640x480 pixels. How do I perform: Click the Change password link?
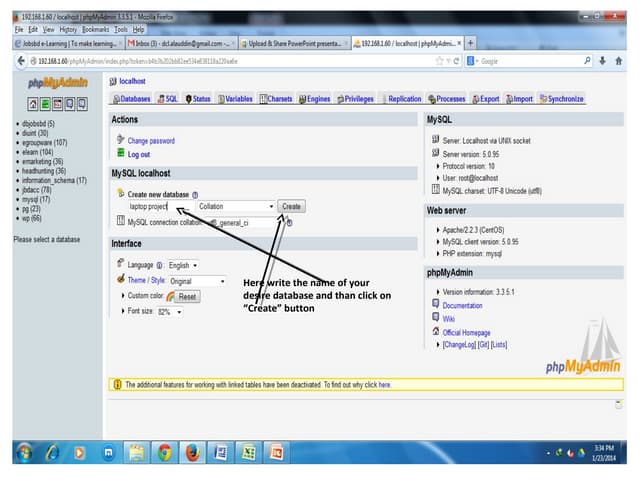pos(151,141)
